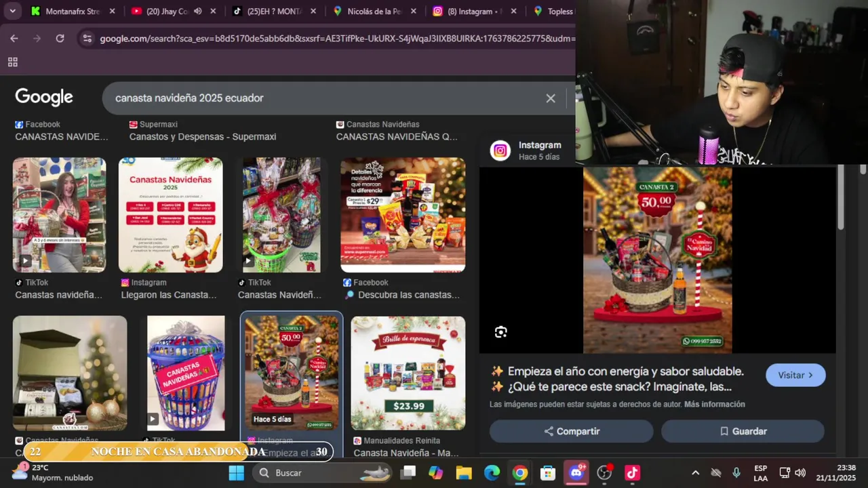This screenshot has height=488, width=868.
Task: Close the Nicolás de la Pe tab
Action: pyautogui.click(x=414, y=11)
